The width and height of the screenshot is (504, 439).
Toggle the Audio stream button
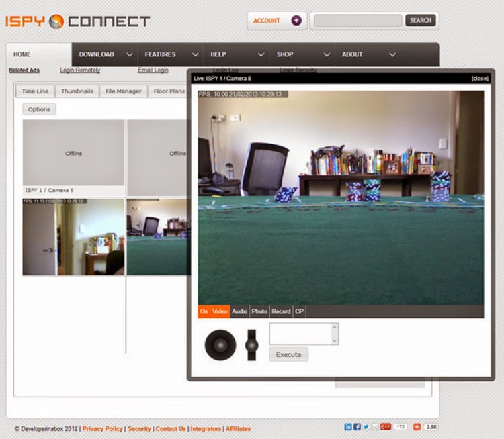coord(239,311)
